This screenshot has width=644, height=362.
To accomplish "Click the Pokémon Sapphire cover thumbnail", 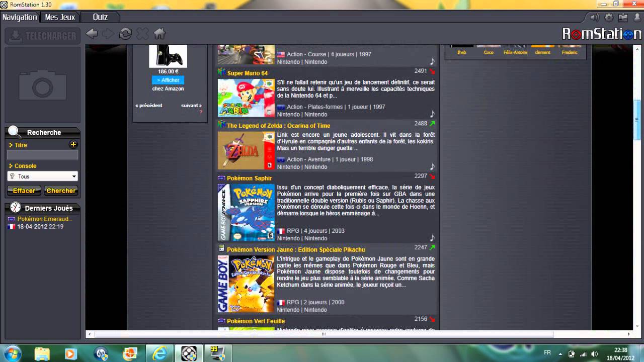I will click(x=246, y=212).
